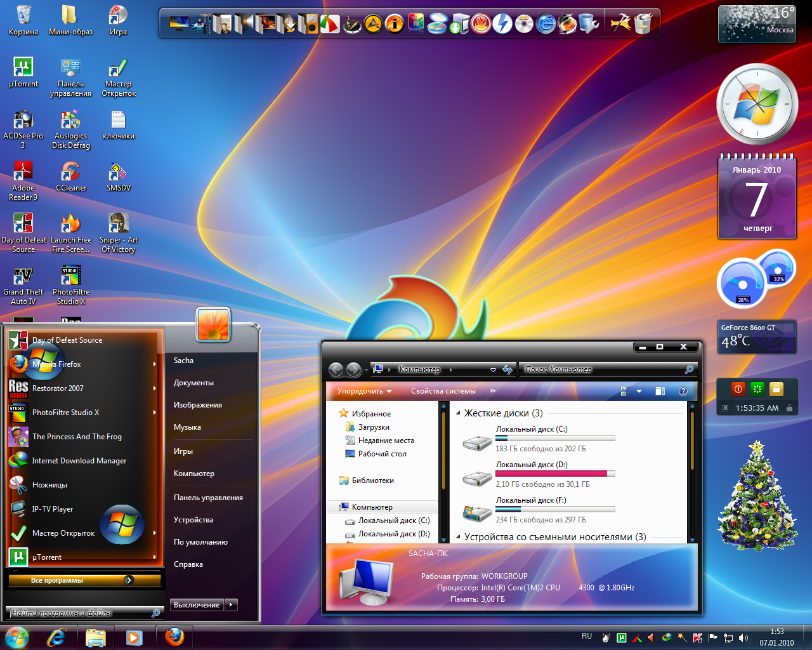
Task: Open the Упорядочить dropdown menu
Action: click(x=365, y=391)
